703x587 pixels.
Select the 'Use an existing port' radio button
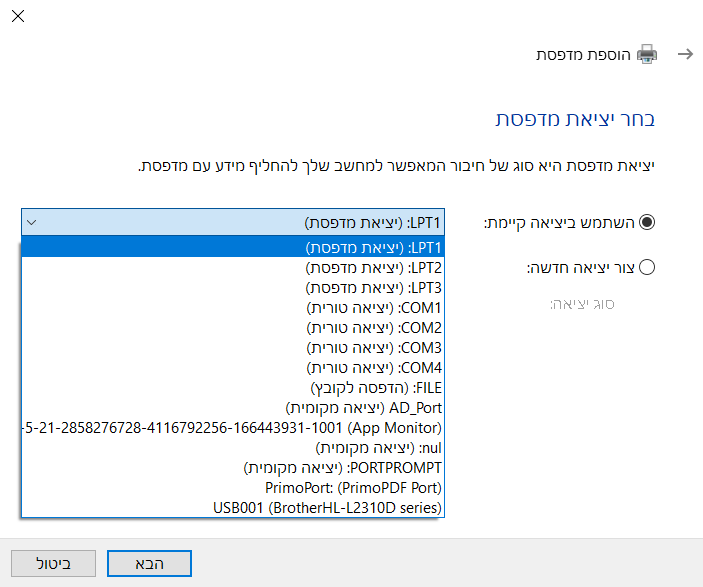point(646,222)
